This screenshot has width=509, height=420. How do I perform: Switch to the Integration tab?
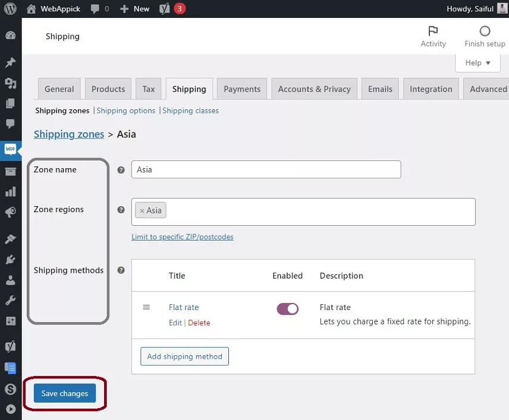click(x=431, y=89)
